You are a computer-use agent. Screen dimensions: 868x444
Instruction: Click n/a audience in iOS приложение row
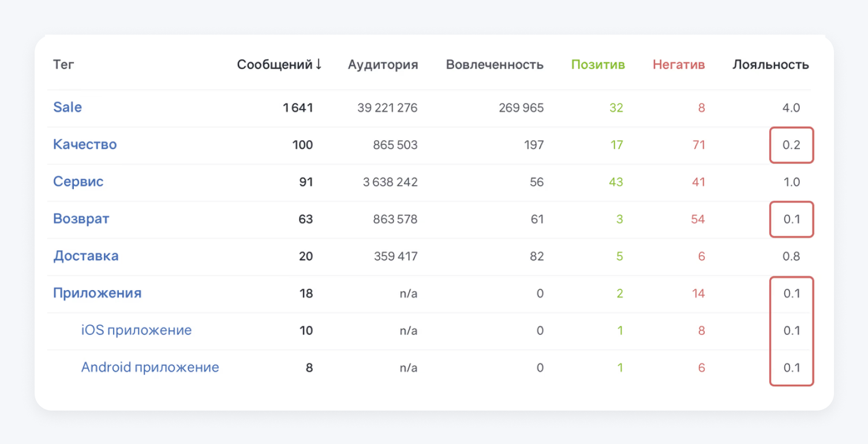[x=409, y=330]
